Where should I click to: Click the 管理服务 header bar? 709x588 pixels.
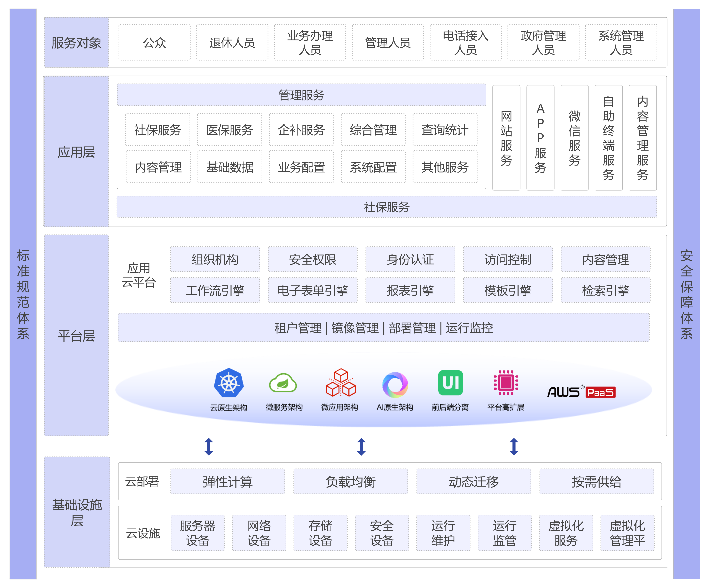pyautogui.click(x=301, y=95)
